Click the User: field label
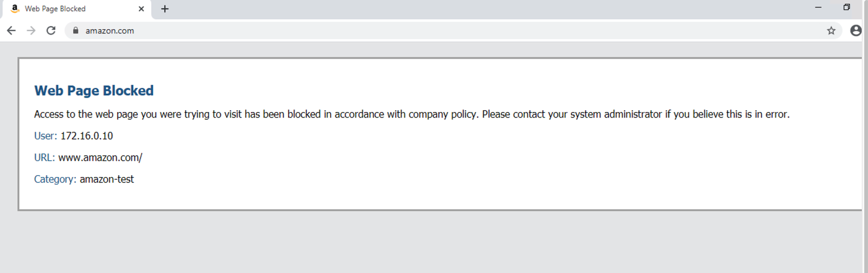The width and height of the screenshot is (868, 273). tap(45, 136)
